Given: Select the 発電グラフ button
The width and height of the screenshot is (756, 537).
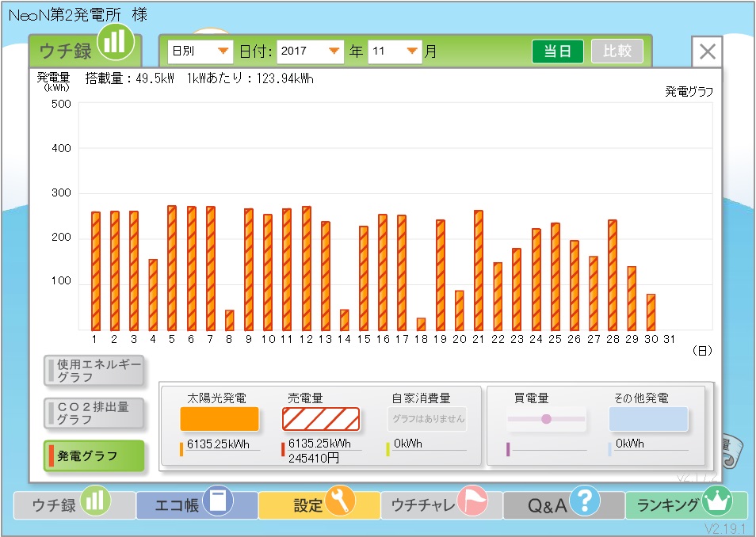Looking at the screenshot, I should [94, 455].
